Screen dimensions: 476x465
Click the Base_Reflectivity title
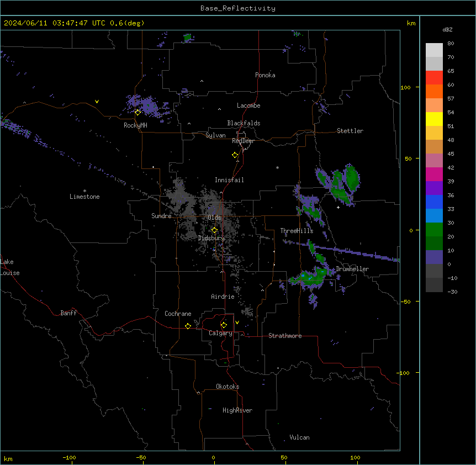[x=238, y=8]
